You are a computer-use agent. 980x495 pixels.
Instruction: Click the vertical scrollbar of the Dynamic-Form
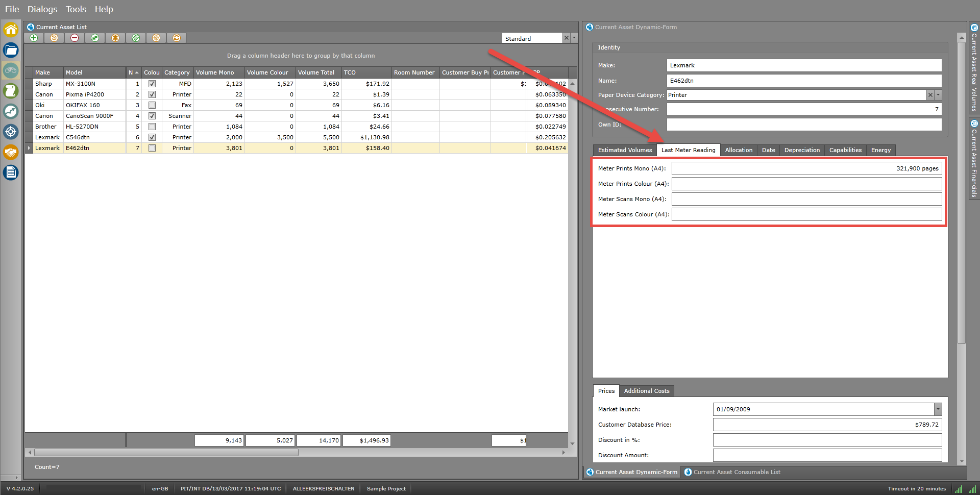pyautogui.click(x=962, y=192)
